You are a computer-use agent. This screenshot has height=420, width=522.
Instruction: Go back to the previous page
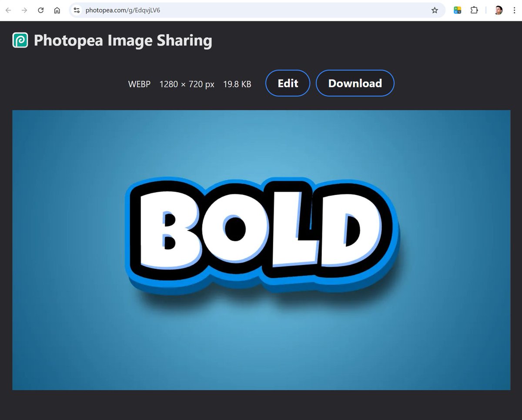click(8, 10)
